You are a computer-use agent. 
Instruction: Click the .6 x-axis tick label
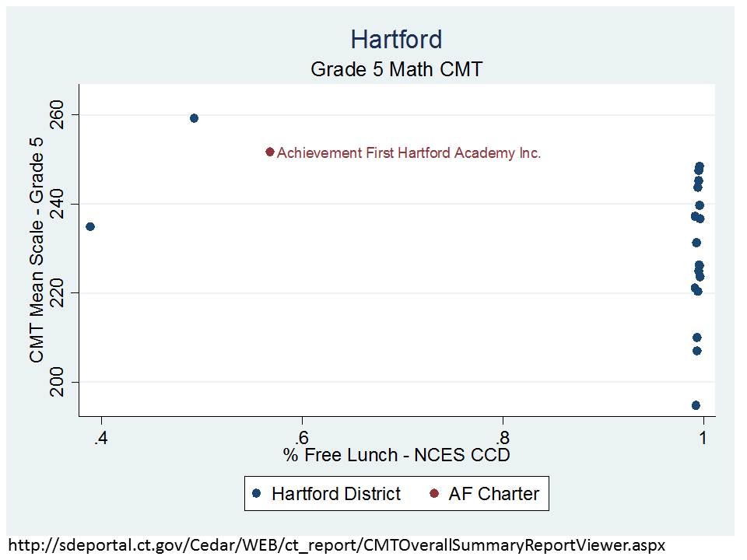[301, 438]
